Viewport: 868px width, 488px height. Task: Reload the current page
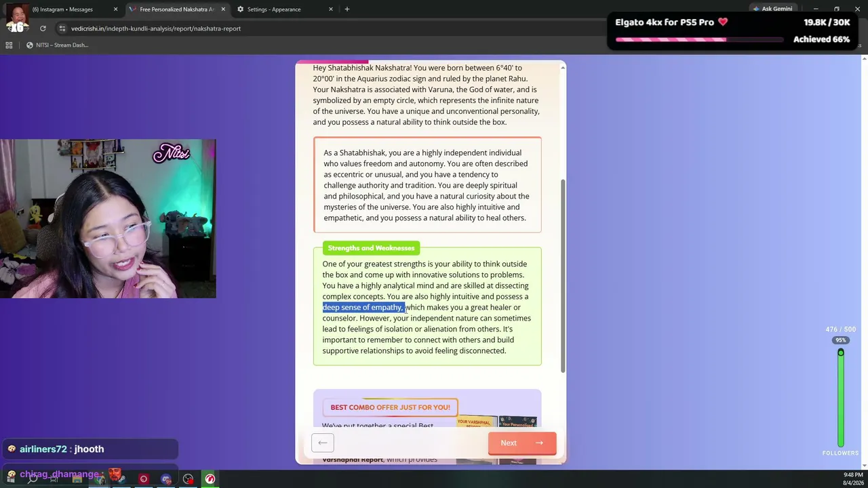[x=43, y=28]
